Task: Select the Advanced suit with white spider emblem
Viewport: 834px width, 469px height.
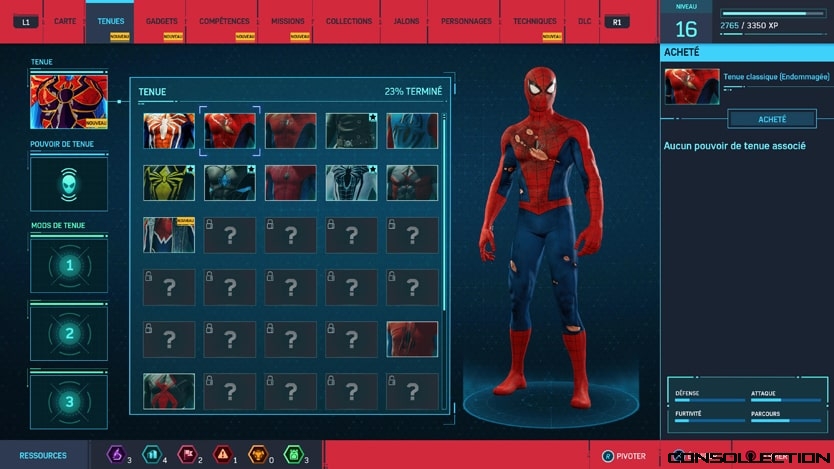Action: coord(169,131)
